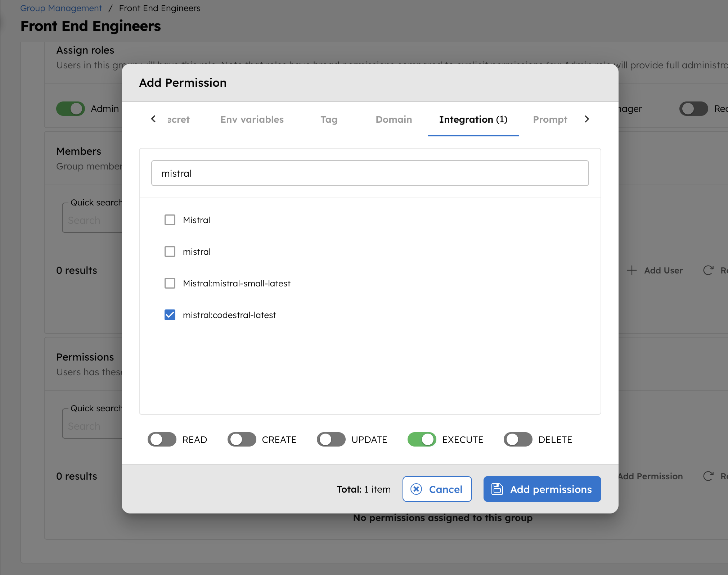Image resolution: width=728 pixels, height=575 pixels.
Task: Select the Integration (1) tab
Action: pos(473,119)
